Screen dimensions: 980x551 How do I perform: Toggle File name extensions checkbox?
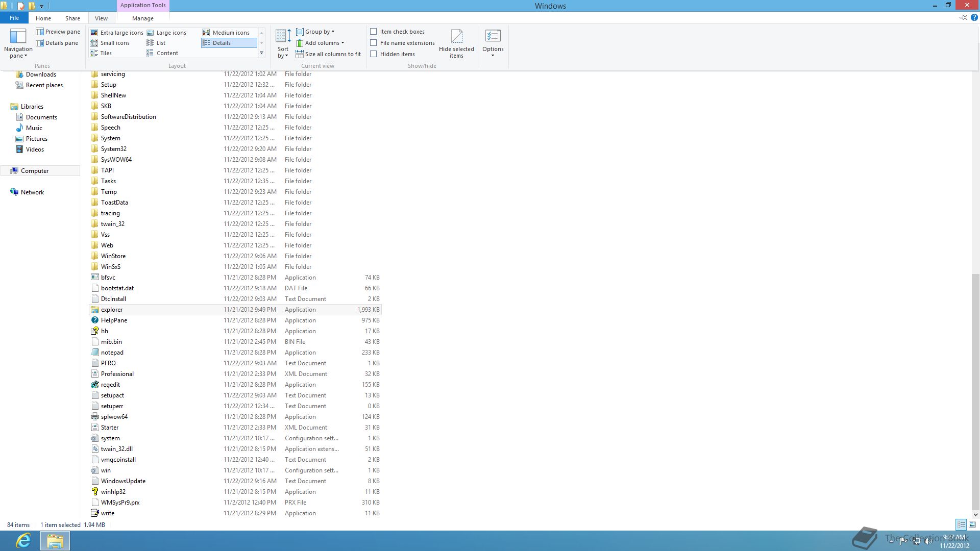coord(374,43)
